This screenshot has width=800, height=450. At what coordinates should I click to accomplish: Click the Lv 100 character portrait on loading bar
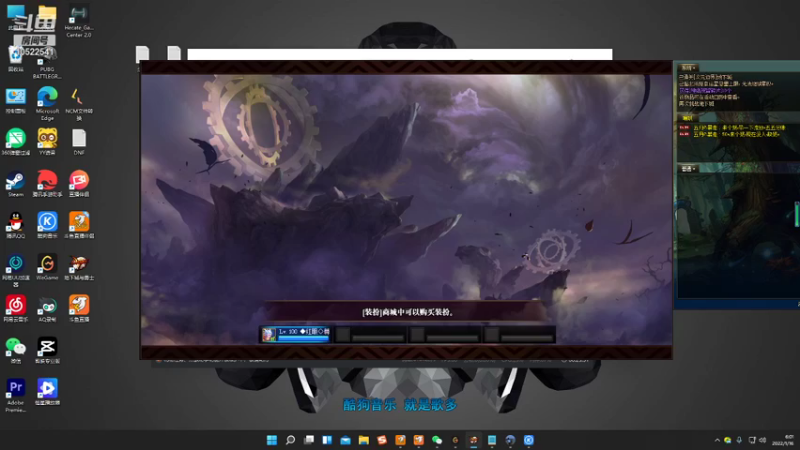(268, 334)
